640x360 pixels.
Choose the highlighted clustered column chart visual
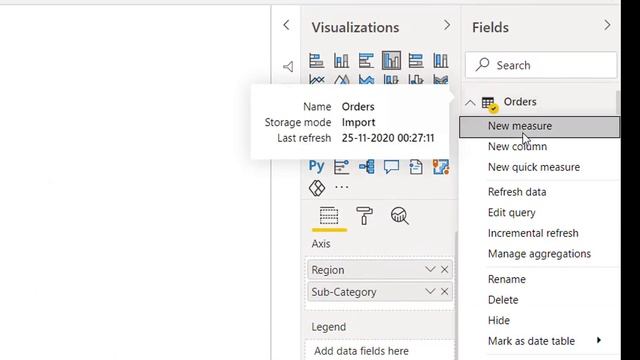(x=391, y=60)
